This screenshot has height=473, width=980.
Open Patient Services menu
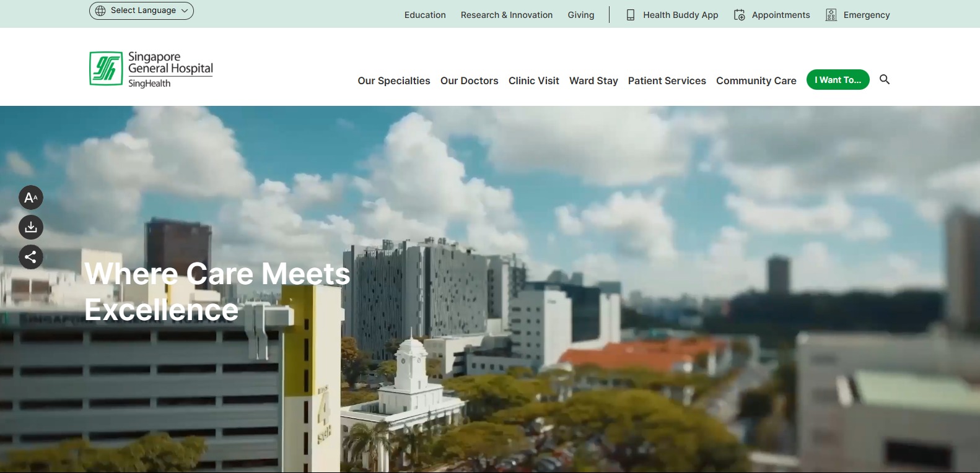coord(667,80)
